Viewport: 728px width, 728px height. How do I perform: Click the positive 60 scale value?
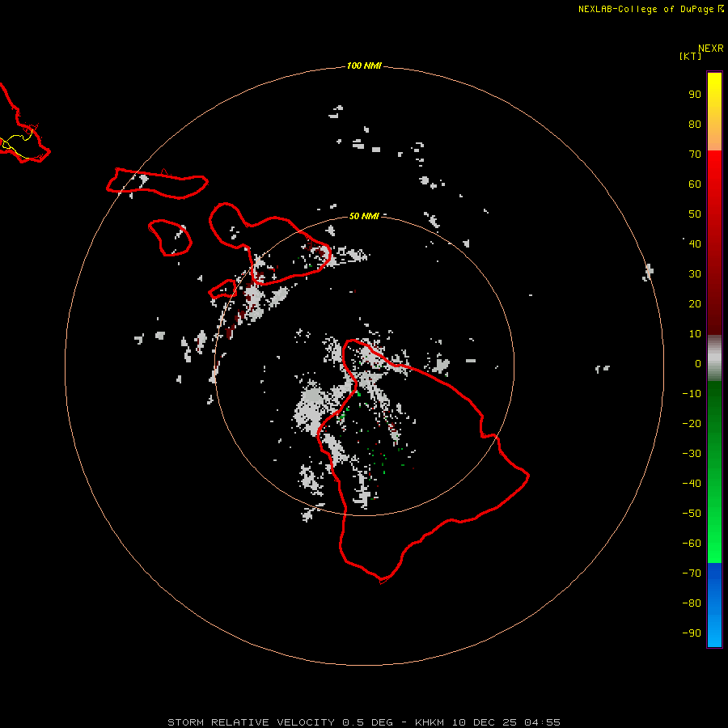[x=695, y=184]
